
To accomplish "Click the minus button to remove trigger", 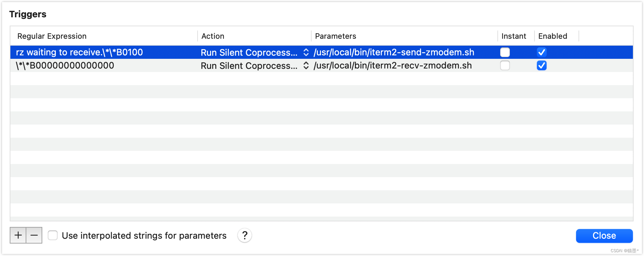I will point(34,235).
